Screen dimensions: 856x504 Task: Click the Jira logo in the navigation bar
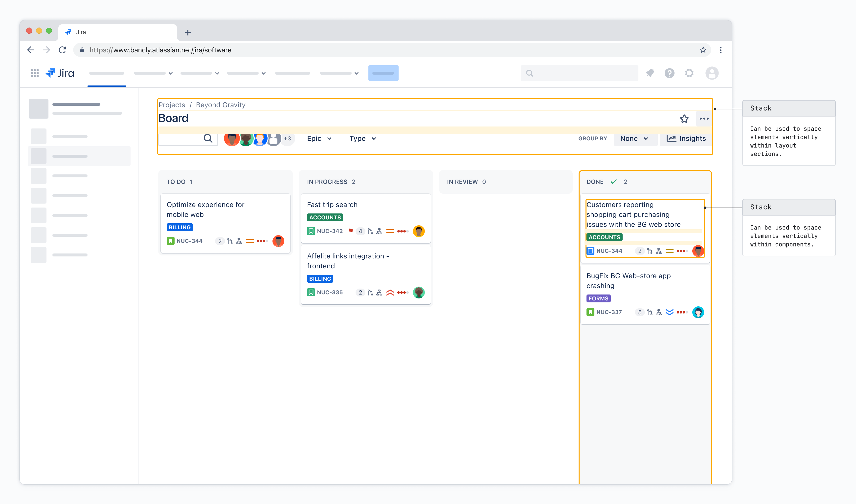[x=60, y=73]
